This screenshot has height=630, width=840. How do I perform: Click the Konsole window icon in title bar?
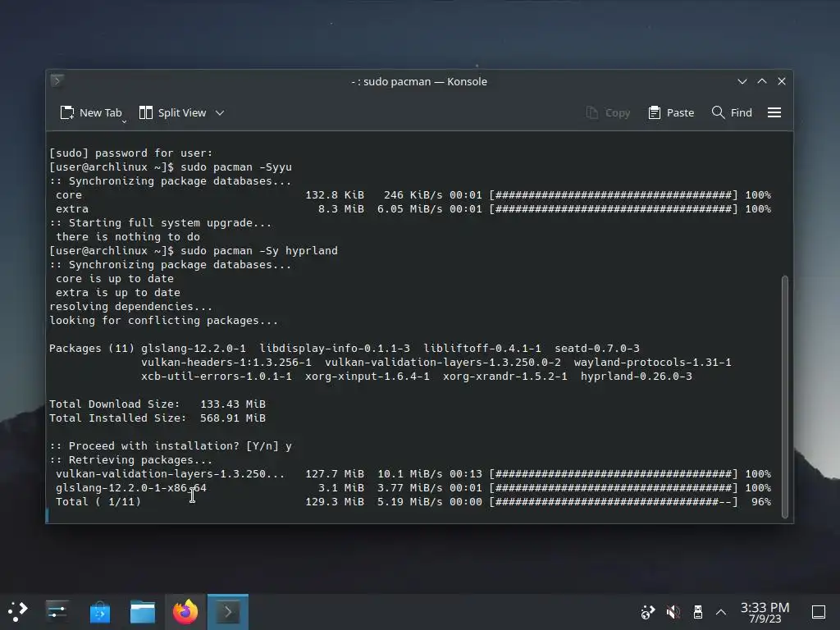(x=57, y=81)
